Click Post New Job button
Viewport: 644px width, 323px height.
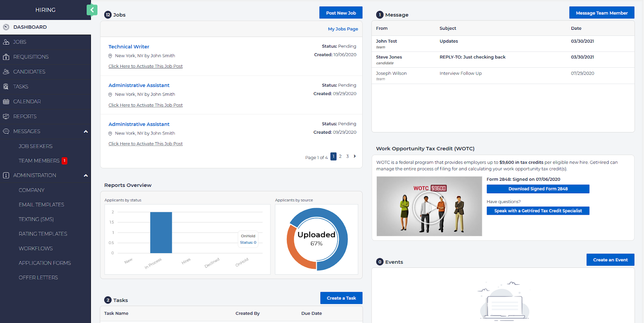pos(341,13)
